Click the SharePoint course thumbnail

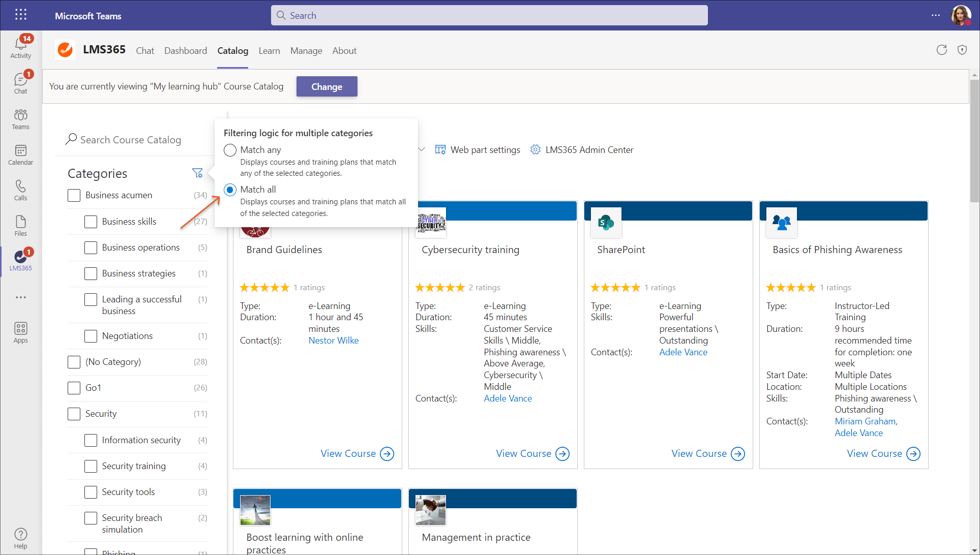pyautogui.click(x=606, y=223)
